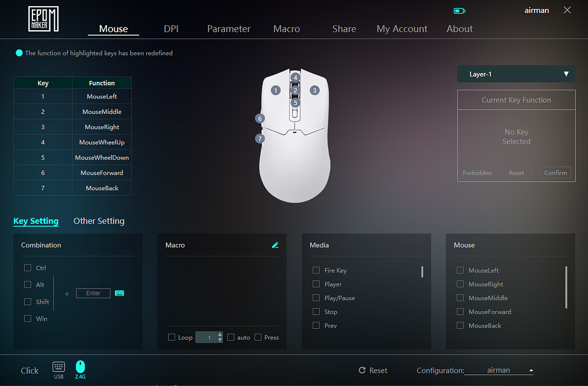Open the Parameter tab
The height and width of the screenshot is (386, 588).
228,29
